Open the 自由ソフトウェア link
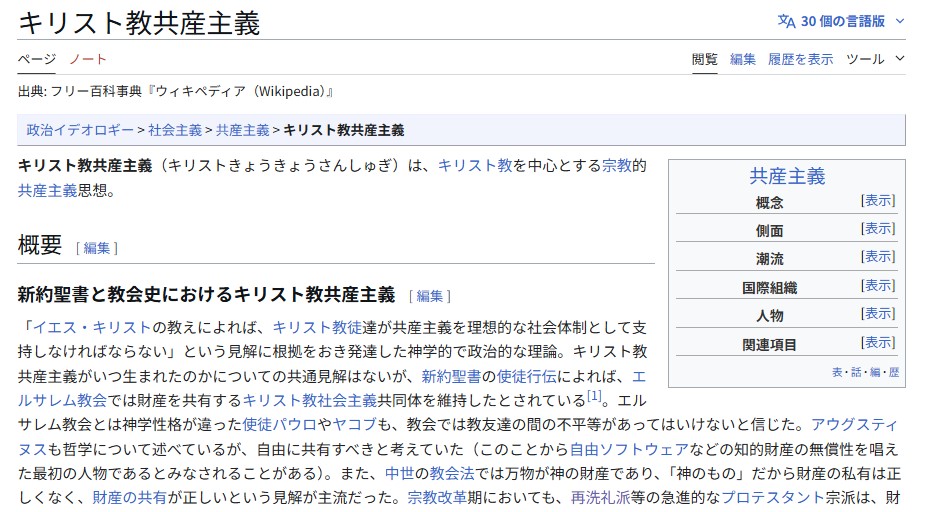The width and height of the screenshot is (939, 512). [x=629, y=449]
